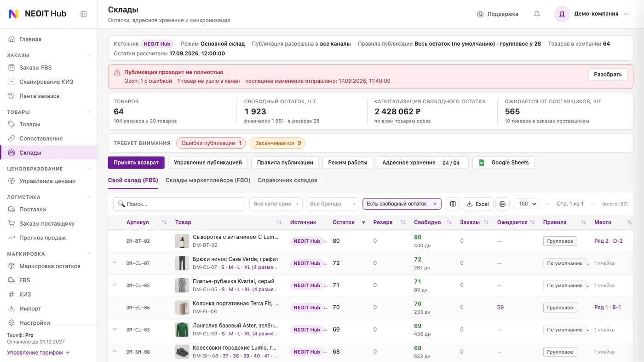Click the Поиск search field

179,204
